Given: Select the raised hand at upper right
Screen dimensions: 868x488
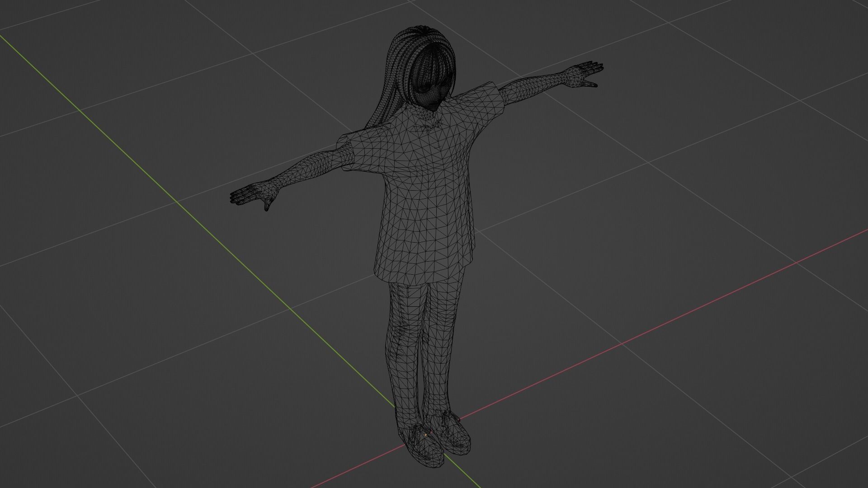Looking at the screenshot, I should (583, 75).
